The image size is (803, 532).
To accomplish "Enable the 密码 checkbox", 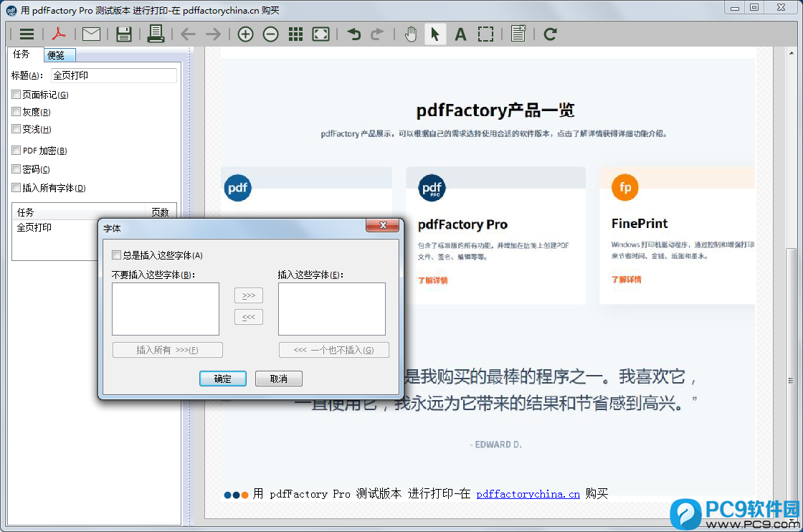I will tap(16, 169).
